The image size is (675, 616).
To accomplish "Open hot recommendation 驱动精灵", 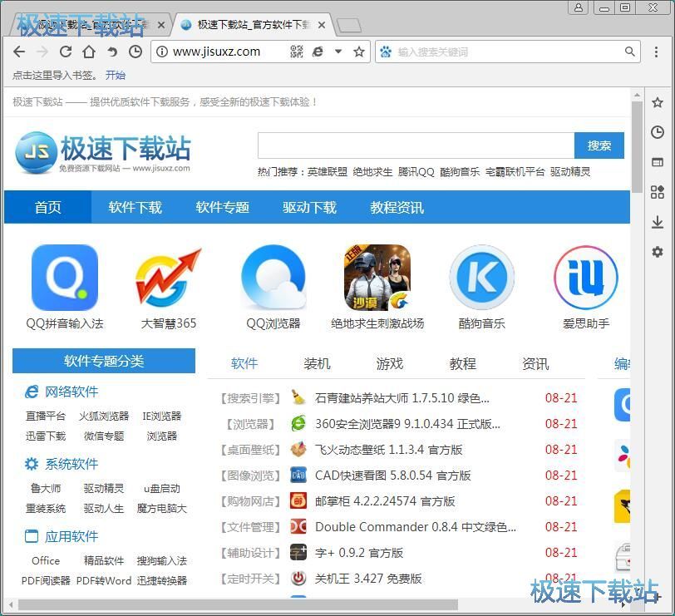I will pos(570,172).
